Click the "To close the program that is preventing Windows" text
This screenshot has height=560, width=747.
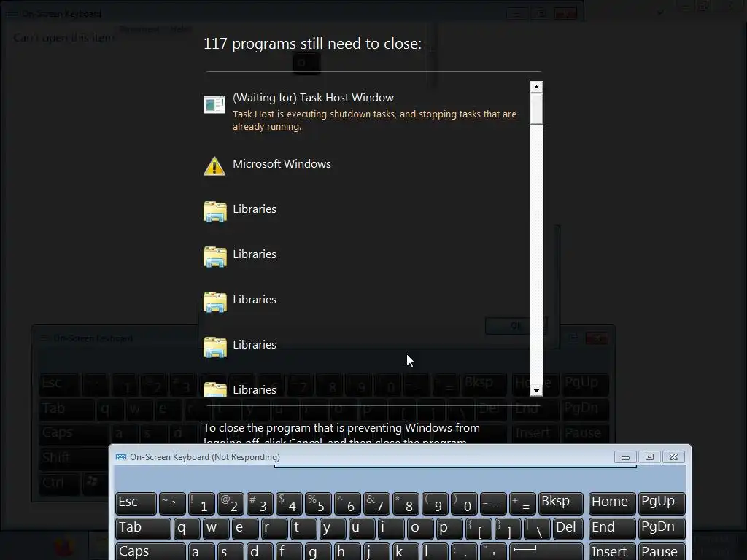(341, 427)
